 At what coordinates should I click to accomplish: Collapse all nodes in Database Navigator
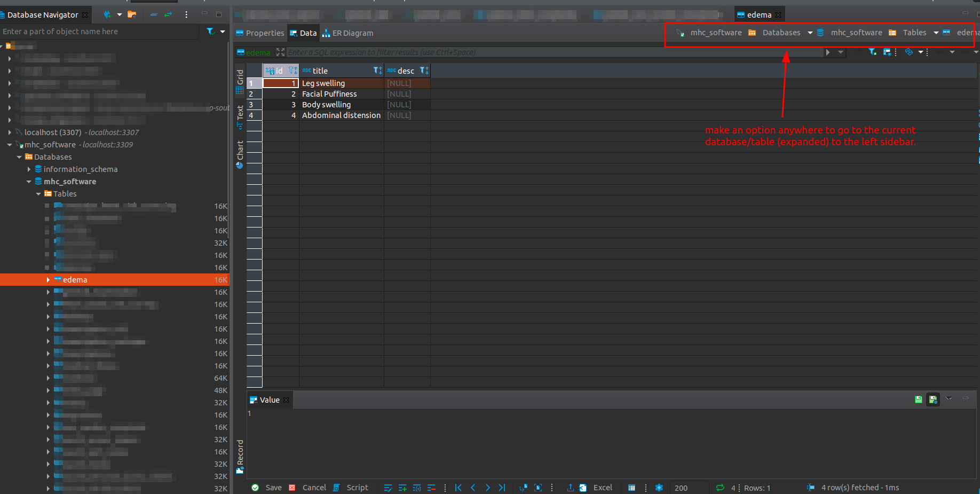(x=154, y=14)
